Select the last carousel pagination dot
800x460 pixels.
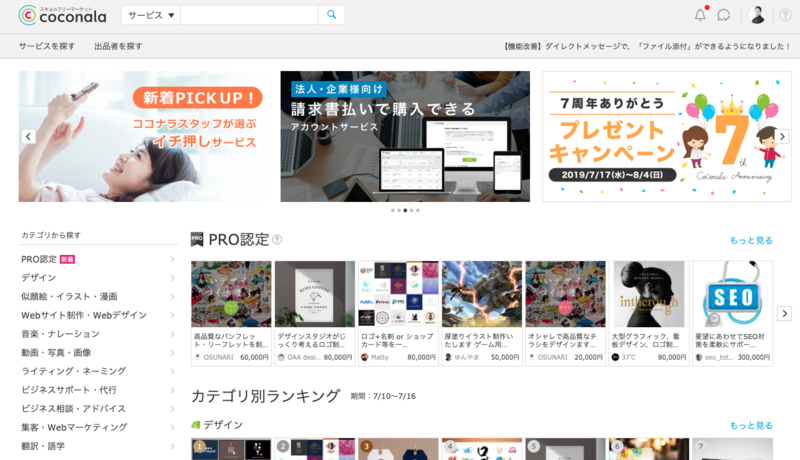[418, 210]
